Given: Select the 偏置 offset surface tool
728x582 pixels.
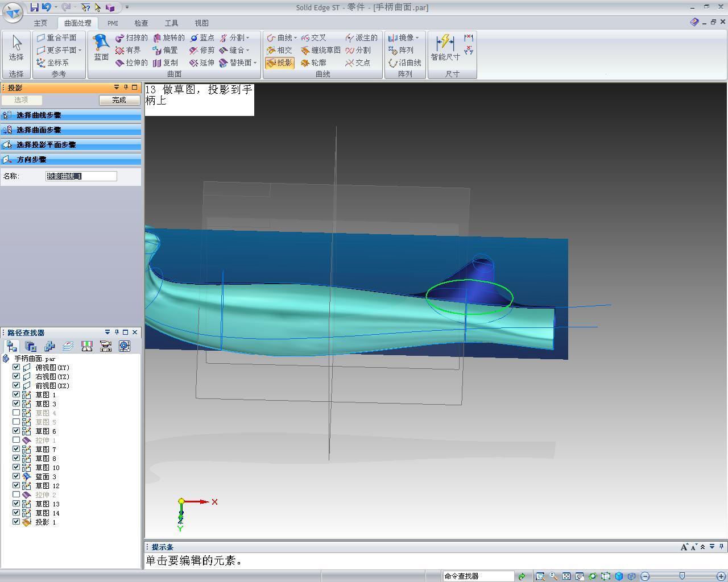Looking at the screenshot, I should coord(166,50).
